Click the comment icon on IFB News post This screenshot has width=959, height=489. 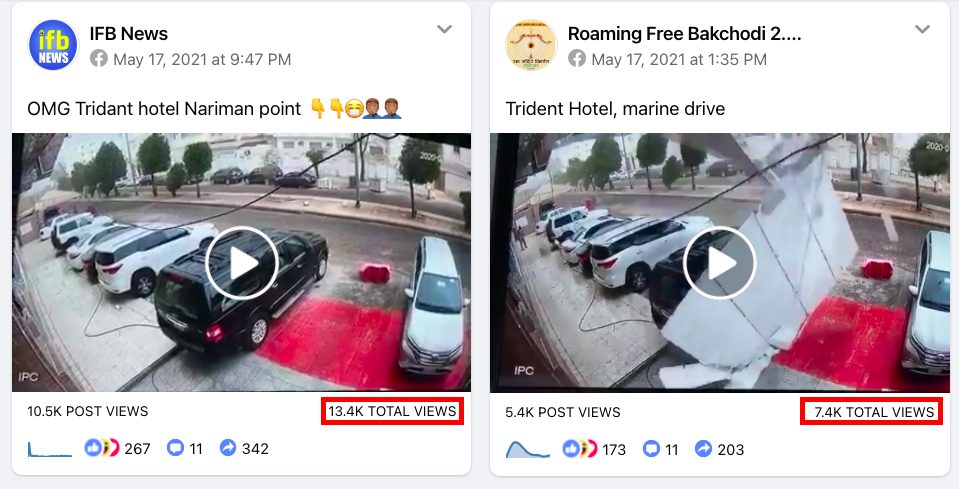175,448
